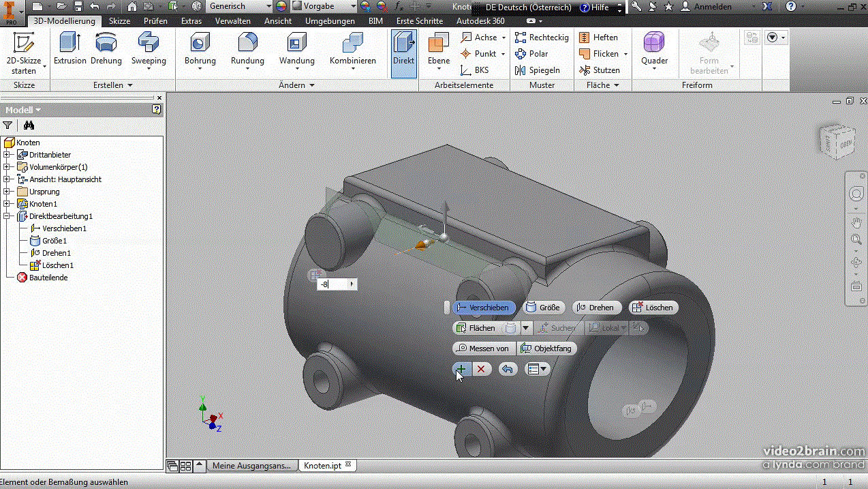Select the BKS coordinate system tool
Viewport: 868px width, 489px height.
[x=474, y=70]
